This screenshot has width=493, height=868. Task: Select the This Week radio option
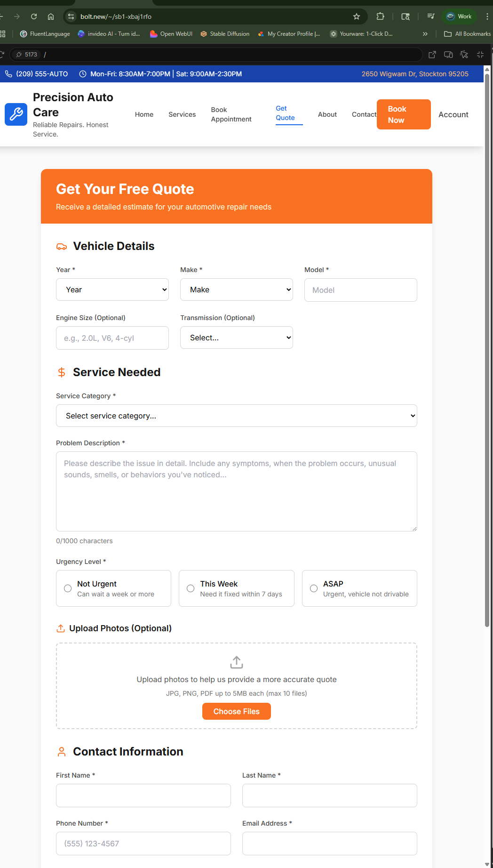(191, 588)
